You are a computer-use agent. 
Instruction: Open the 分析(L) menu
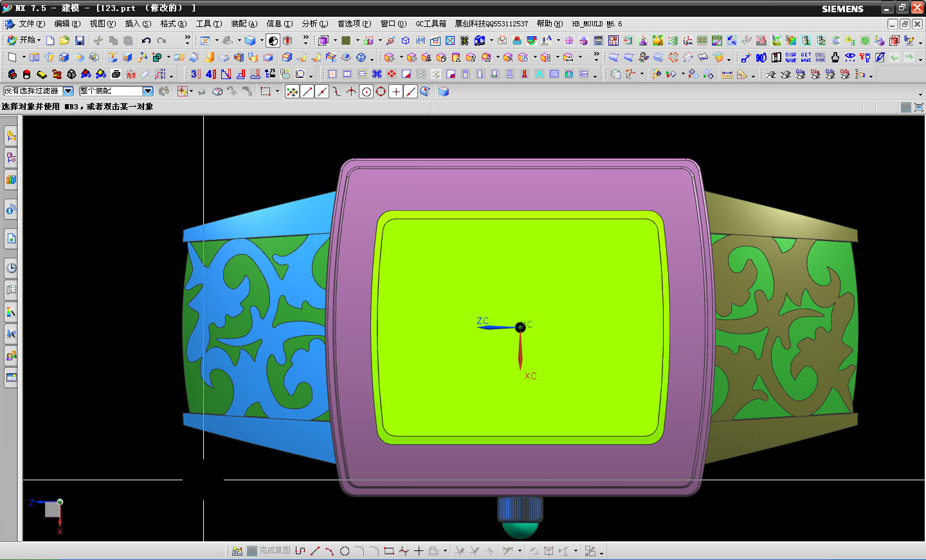pyautogui.click(x=314, y=24)
